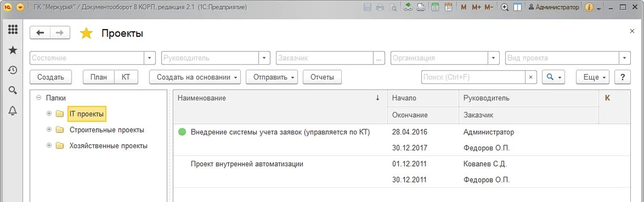
Task: Toggle the window panel layout icon
Action: (518, 7)
